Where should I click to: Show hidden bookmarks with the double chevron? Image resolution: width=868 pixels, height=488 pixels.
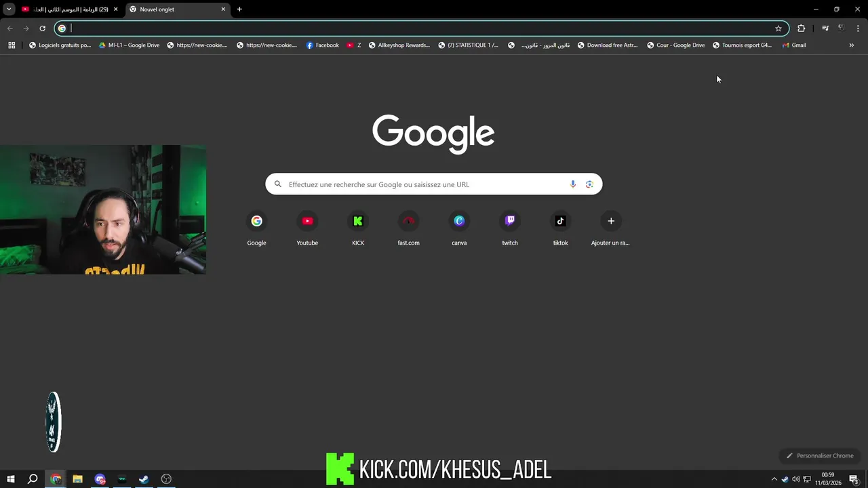(x=852, y=45)
